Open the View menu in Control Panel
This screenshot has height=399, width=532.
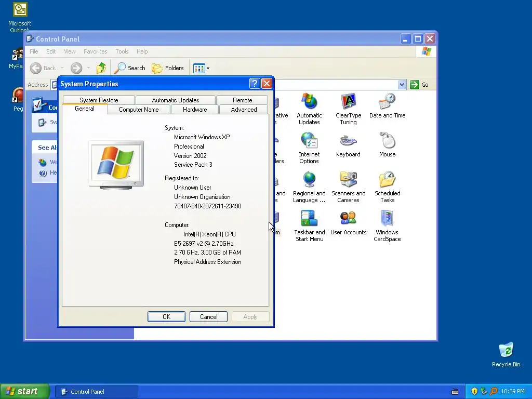click(x=70, y=51)
